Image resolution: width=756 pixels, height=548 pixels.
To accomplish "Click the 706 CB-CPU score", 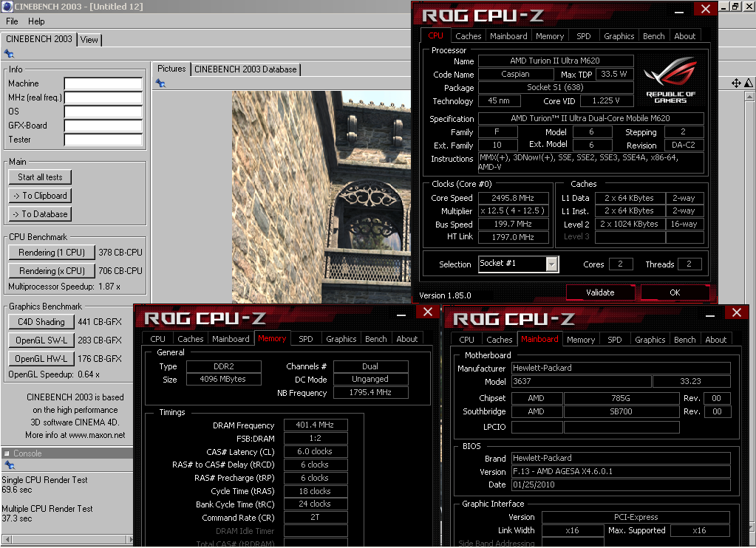I will [120, 271].
